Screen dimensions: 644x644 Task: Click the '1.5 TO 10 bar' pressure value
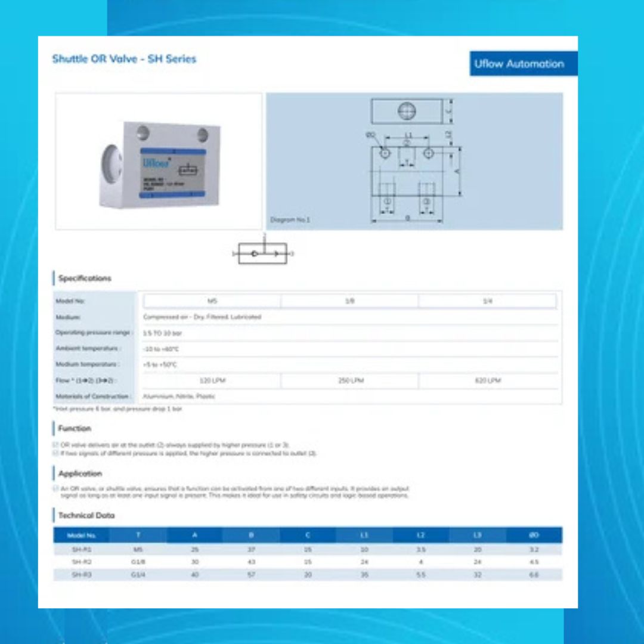tap(162, 333)
